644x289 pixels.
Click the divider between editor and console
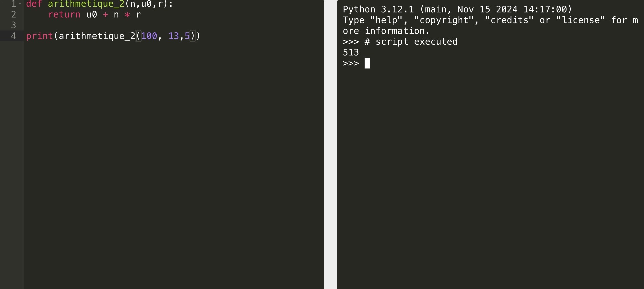(330, 144)
